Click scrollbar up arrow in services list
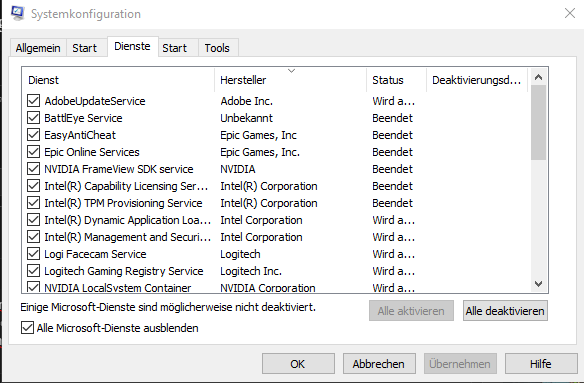Viewport: 584px width, 383px height. point(538,77)
